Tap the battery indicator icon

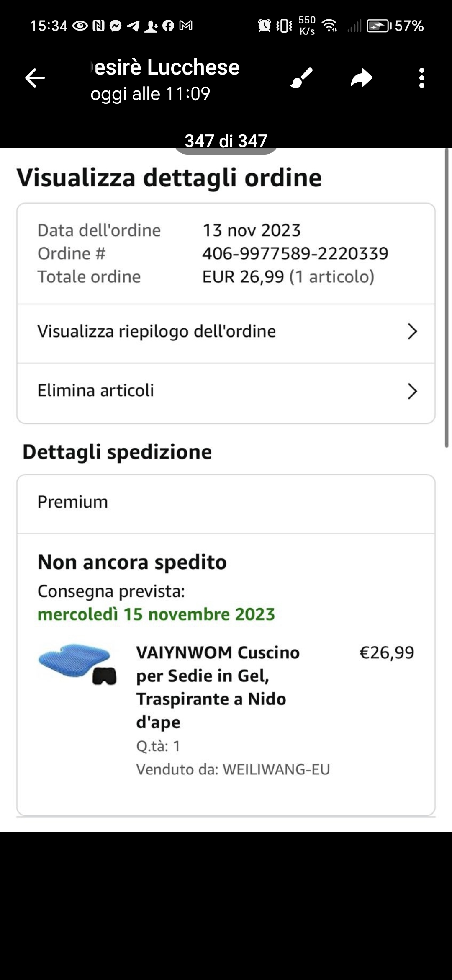379,26
